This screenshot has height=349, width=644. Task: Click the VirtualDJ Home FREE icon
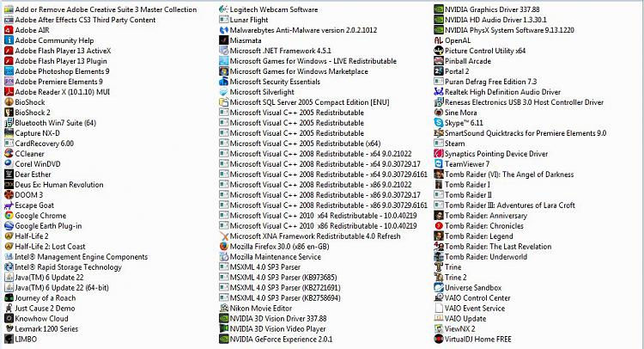(439, 340)
